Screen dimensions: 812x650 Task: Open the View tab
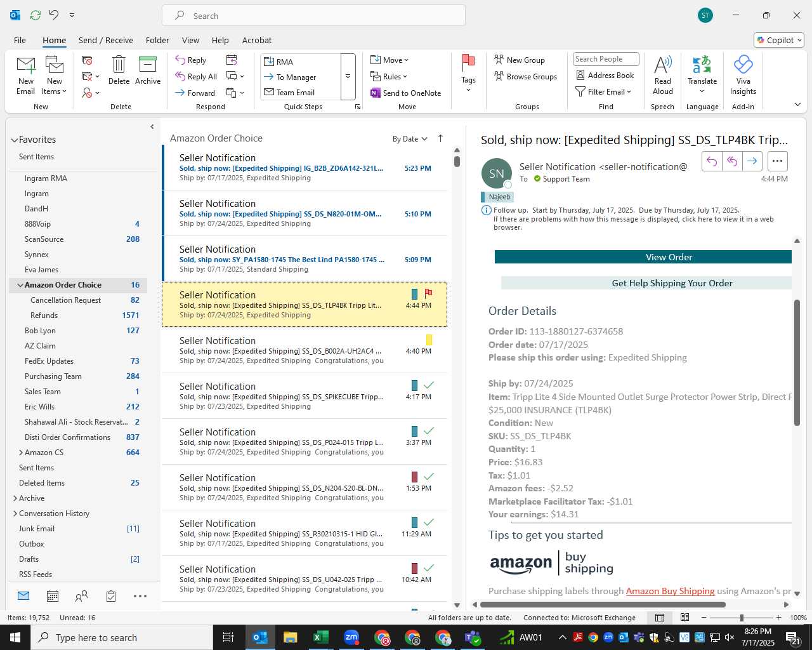tap(190, 40)
